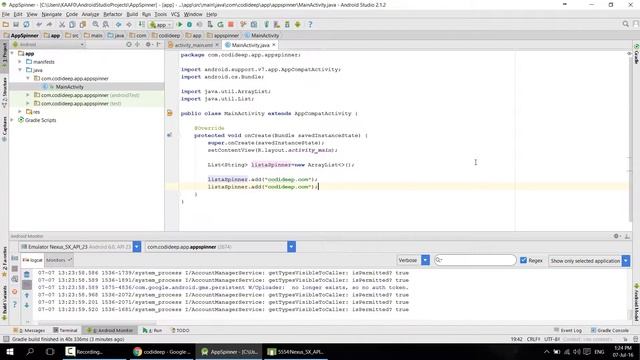Click the appspinner breadcrumb in navigation bar
Image resolution: width=640 pixels, height=360 pixels.
pyautogui.click(x=223, y=36)
